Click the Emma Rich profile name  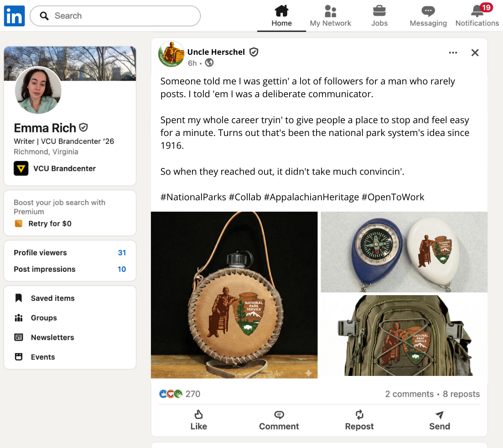(x=45, y=128)
